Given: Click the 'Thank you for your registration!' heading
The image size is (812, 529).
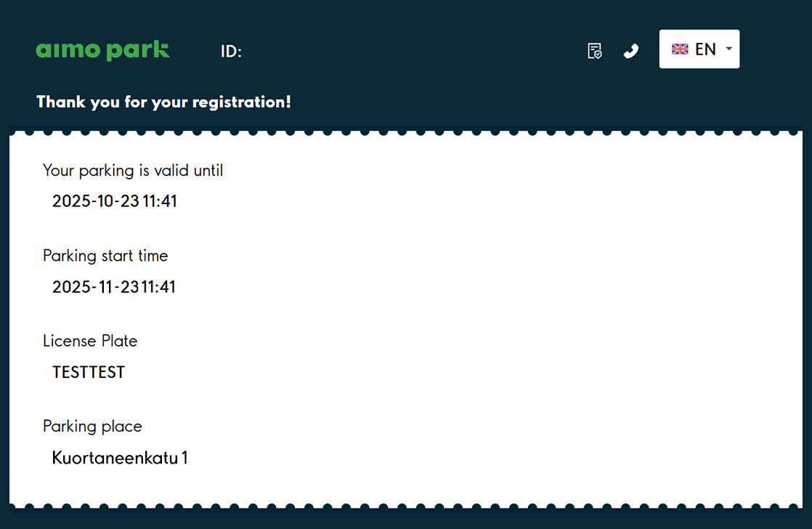Looking at the screenshot, I should click(163, 102).
